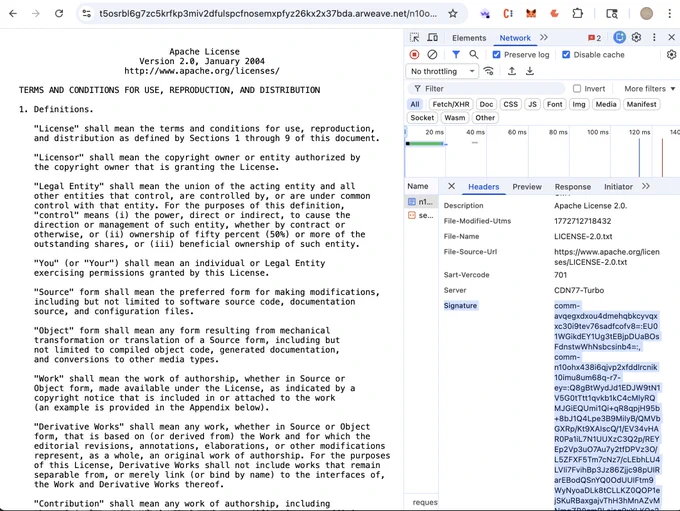Click the 120 ms timeline marker
Viewport: 680px width, 511px height.
tap(640, 132)
